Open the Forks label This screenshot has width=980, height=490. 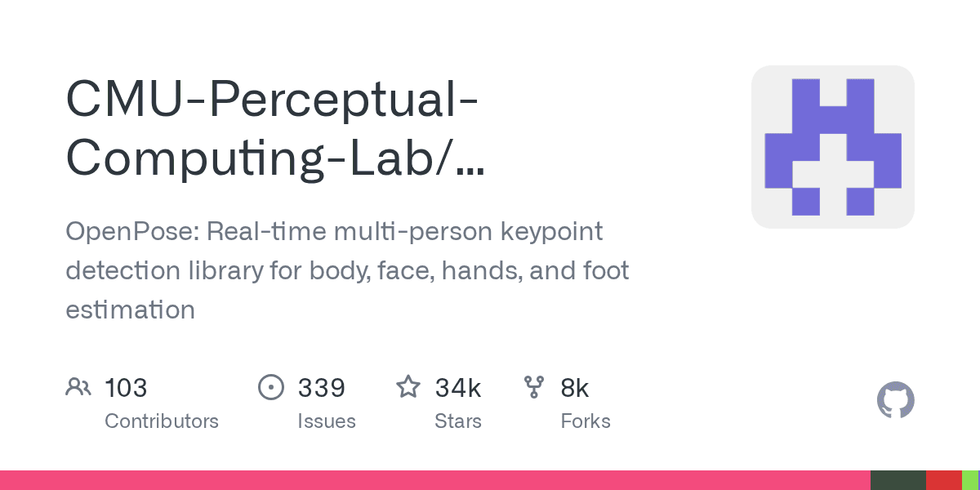pos(586,421)
